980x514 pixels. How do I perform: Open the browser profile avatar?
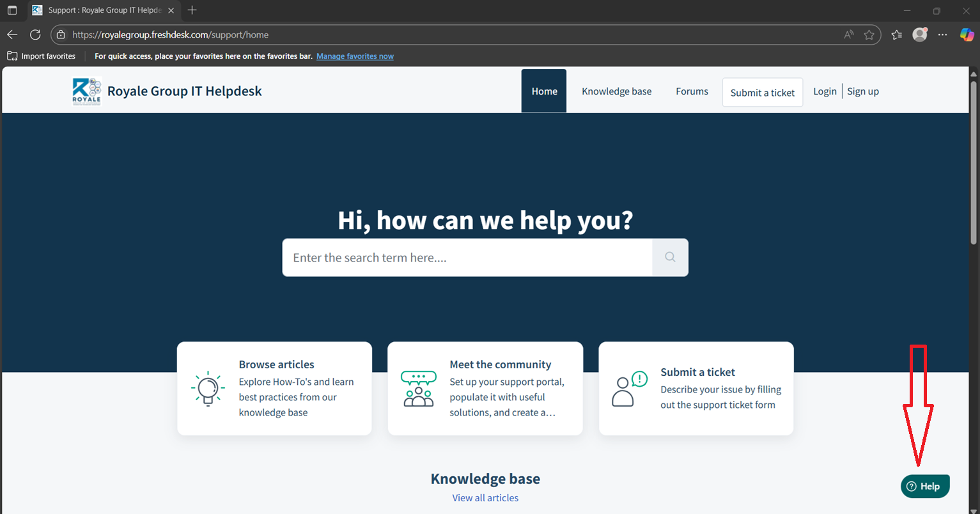pyautogui.click(x=920, y=35)
